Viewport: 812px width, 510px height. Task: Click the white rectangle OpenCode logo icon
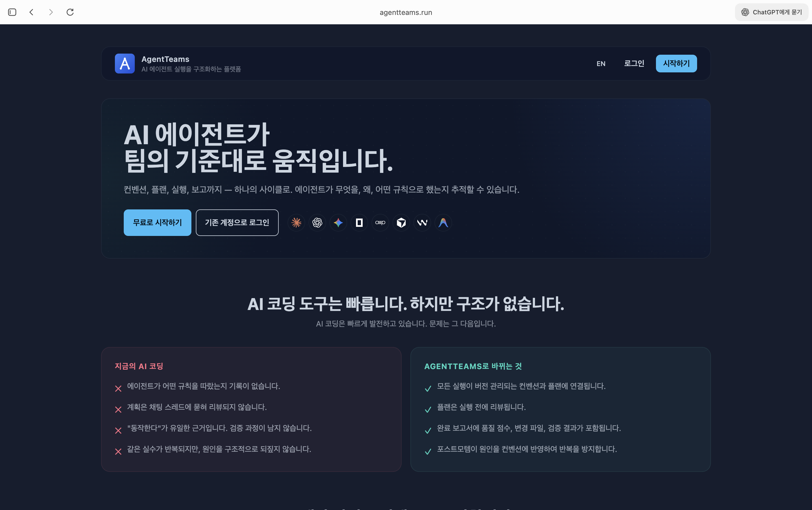[x=359, y=223]
